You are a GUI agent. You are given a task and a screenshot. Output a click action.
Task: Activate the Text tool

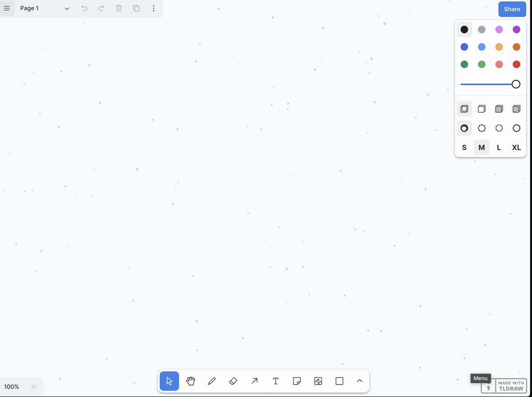276,381
